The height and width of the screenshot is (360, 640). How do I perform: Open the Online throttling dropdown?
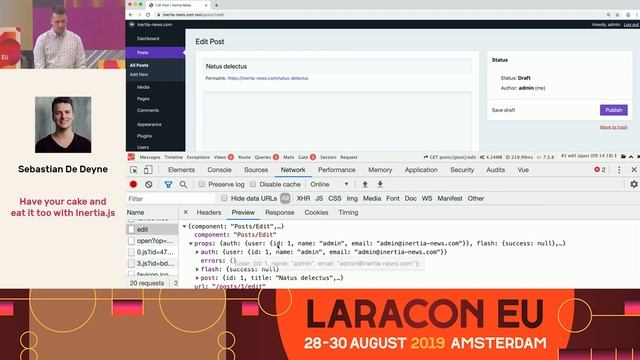pyautogui.click(x=329, y=184)
